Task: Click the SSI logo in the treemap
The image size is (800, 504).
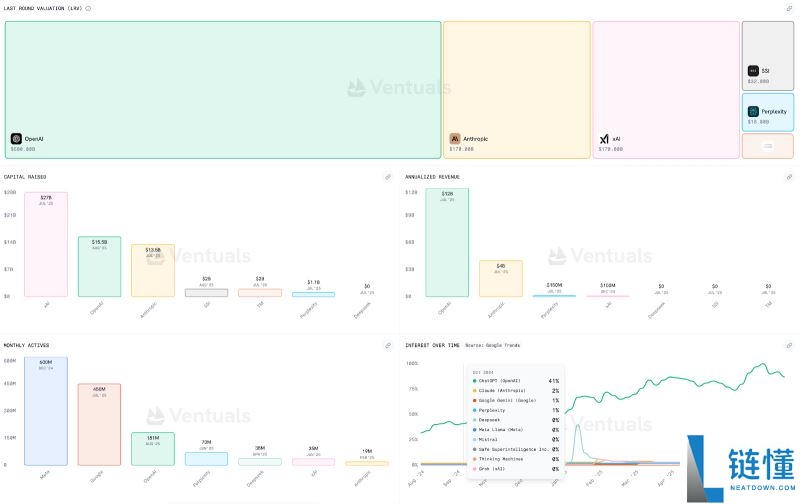Action: pyautogui.click(x=753, y=71)
